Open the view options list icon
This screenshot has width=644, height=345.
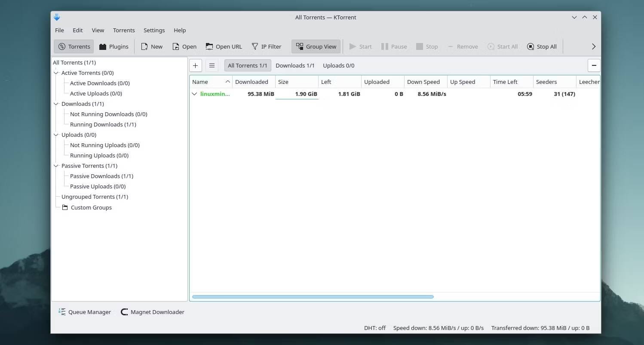coord(212,65)
